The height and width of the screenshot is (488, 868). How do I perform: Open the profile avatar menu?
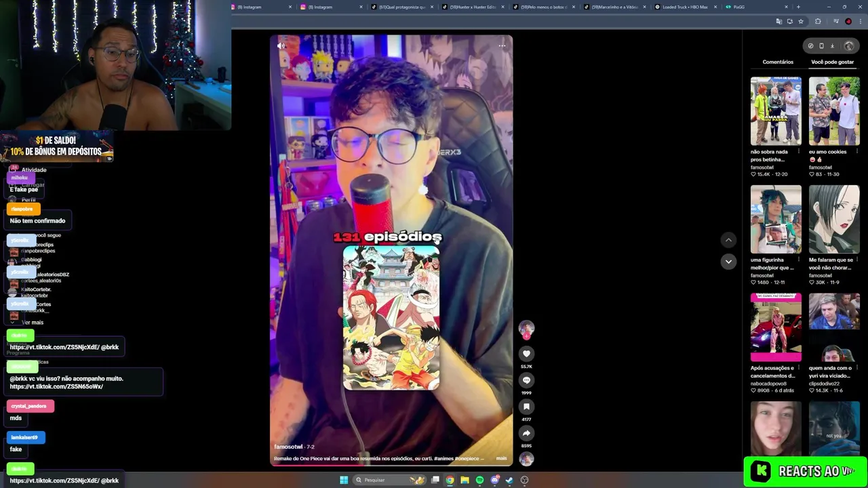pos(849,46)
